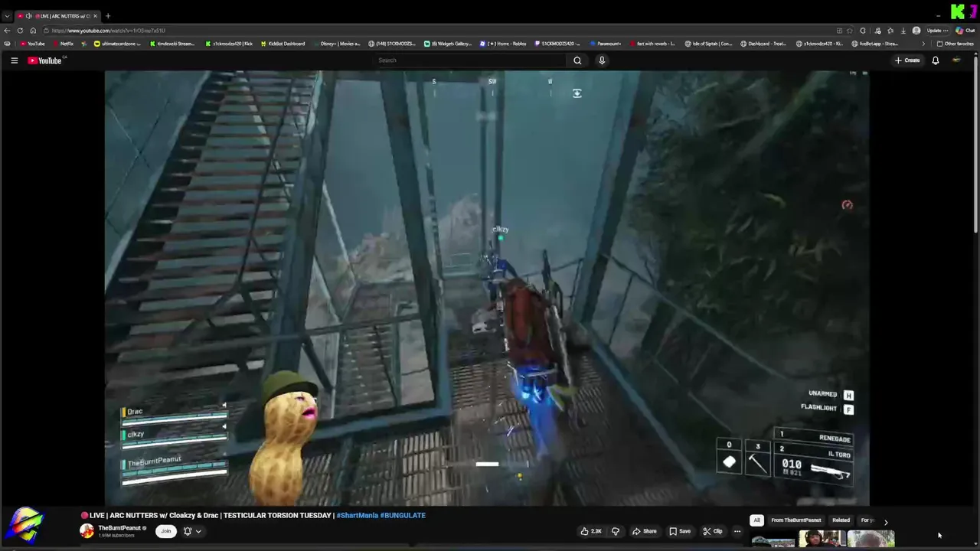Save the video to playlist
This screenshot has height=551, width=980.
(680, 531)
